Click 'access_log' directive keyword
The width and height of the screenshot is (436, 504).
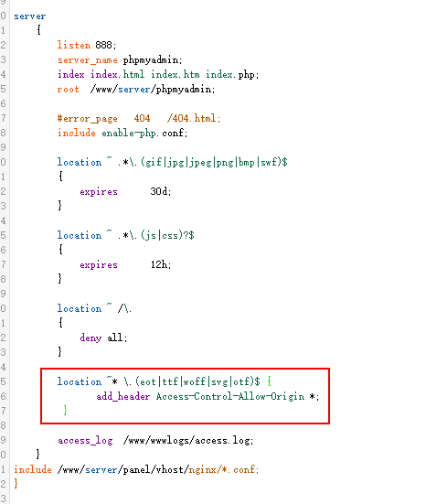tap(86, 441)
